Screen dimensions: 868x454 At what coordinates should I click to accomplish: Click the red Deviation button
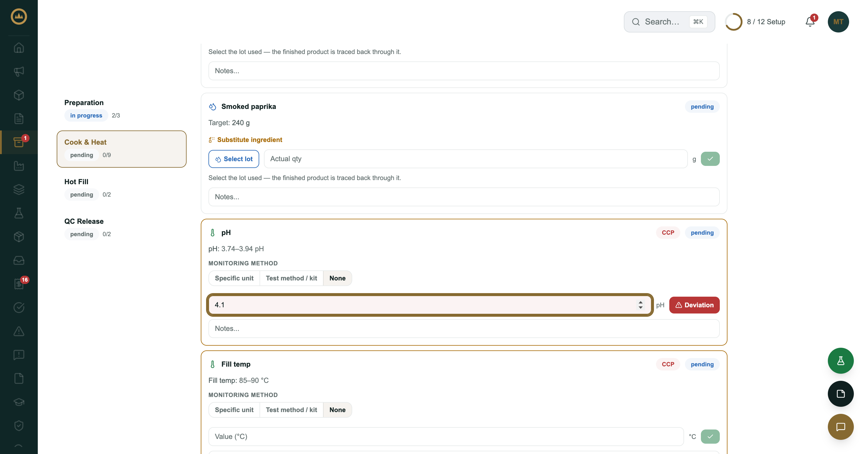694,305
